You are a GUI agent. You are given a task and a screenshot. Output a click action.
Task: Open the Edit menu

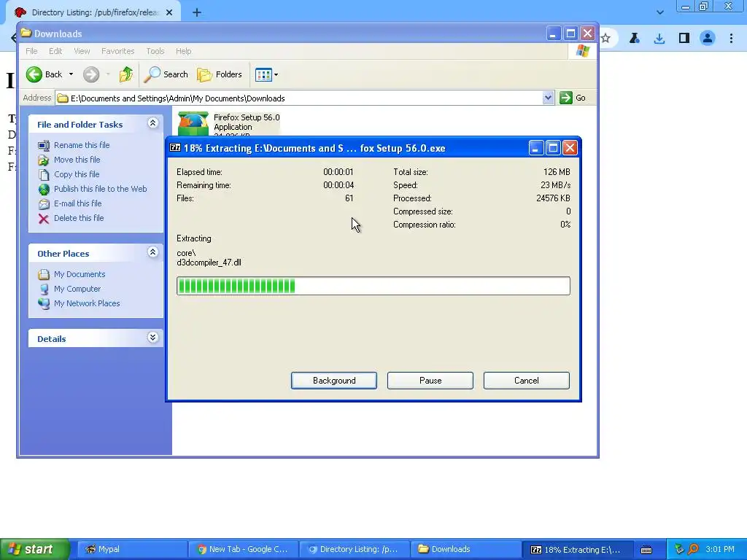click(x=55, y=51)
